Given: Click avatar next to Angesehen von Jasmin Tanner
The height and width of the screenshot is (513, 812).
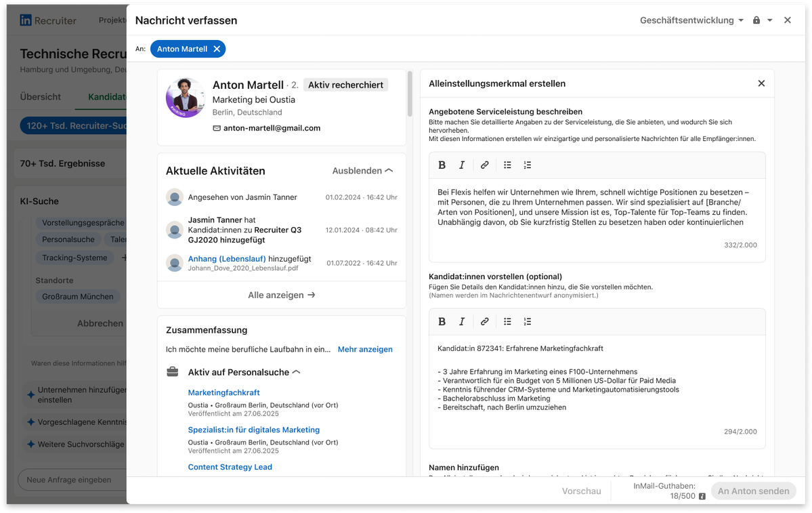Looking at the screenshot, I should point(175,197).
